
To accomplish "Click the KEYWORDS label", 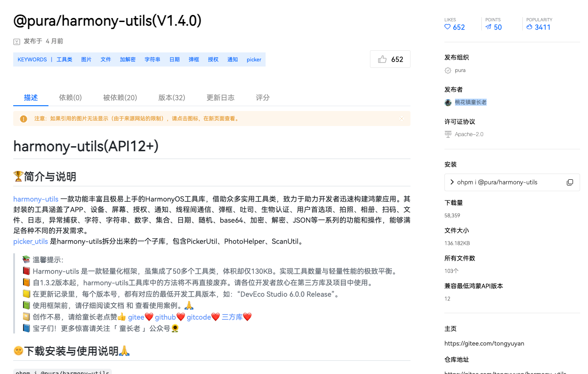I will (x=32, y=59).
